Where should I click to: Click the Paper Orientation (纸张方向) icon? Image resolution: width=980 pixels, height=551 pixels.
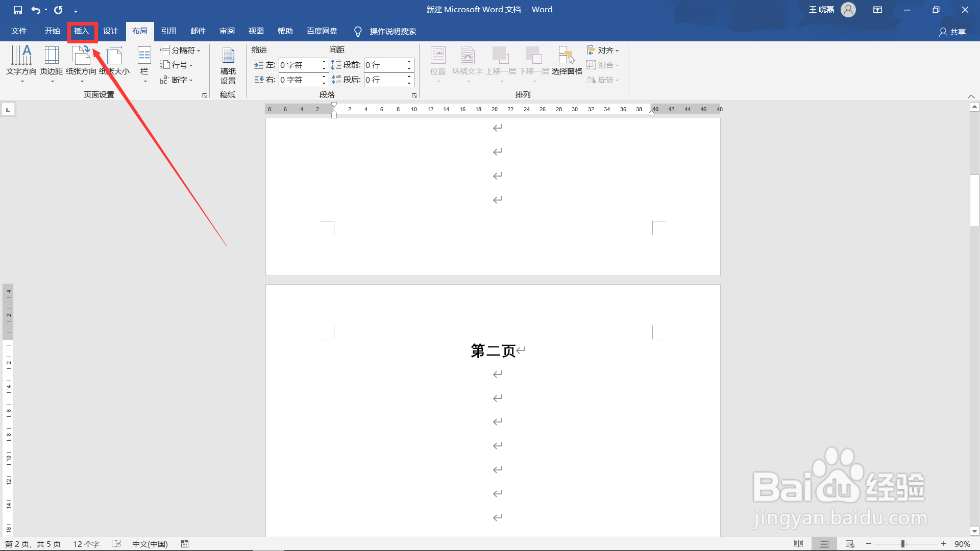coord(81,56)
